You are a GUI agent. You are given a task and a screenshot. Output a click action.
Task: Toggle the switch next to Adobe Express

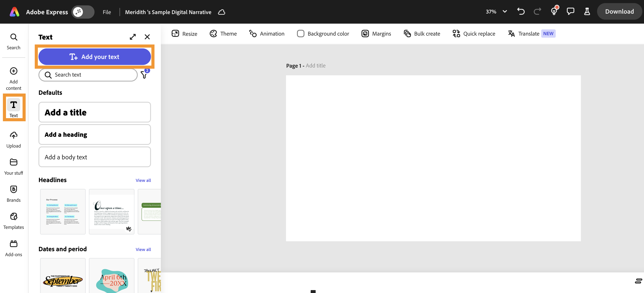(x=83, y=12)
